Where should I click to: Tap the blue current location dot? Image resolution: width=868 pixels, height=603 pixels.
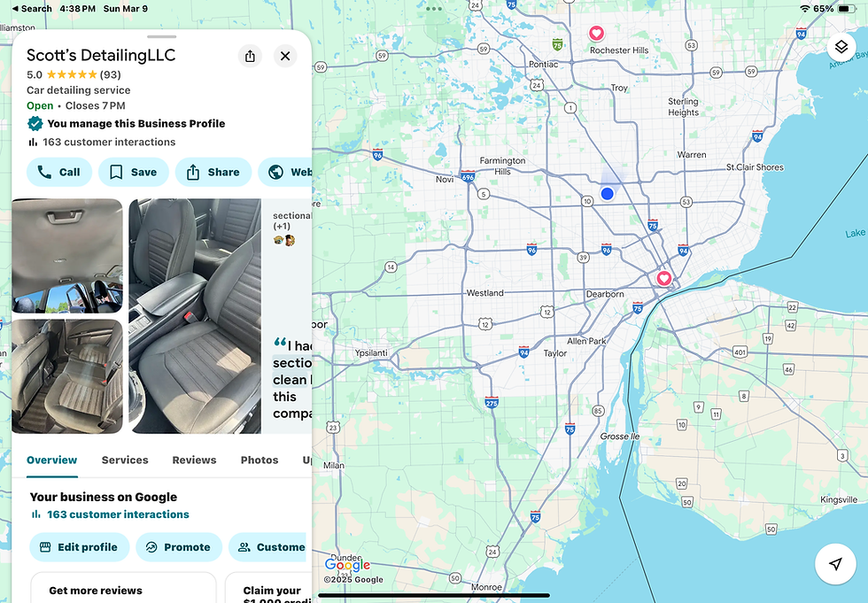click(608, 194)
